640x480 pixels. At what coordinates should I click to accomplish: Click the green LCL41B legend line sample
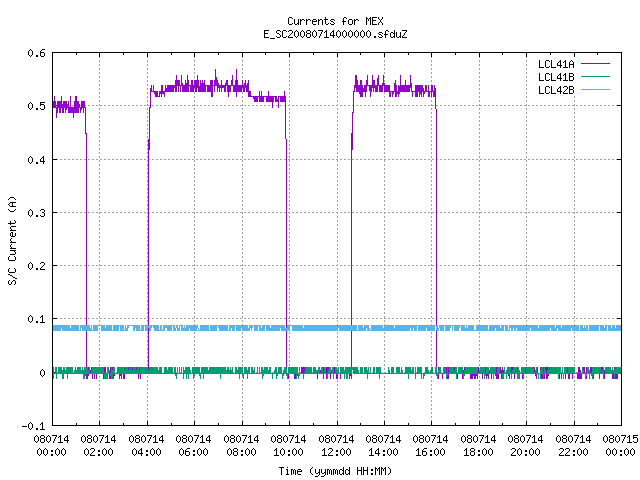[x=595, y=76]
